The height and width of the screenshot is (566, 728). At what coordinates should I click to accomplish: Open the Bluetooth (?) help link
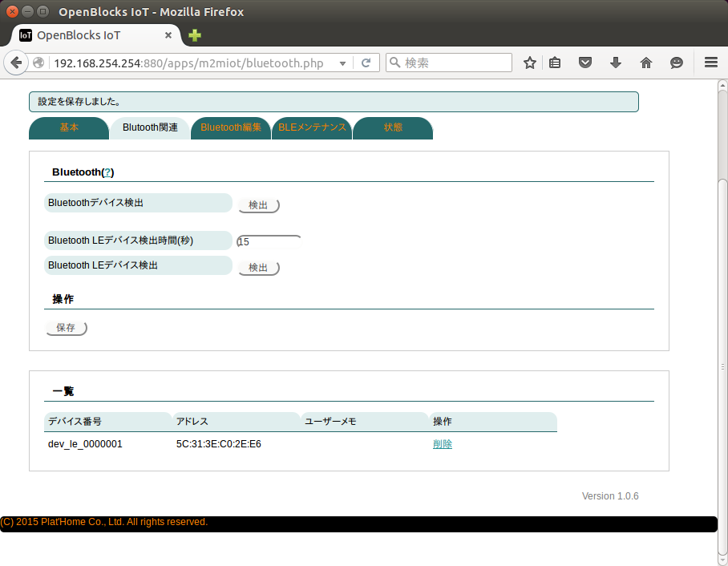point(107,172)
